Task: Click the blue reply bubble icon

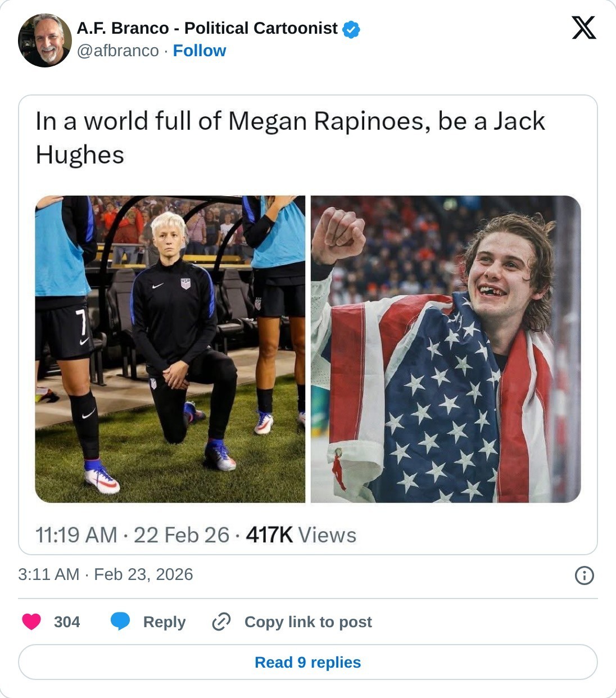Action: 120,622
